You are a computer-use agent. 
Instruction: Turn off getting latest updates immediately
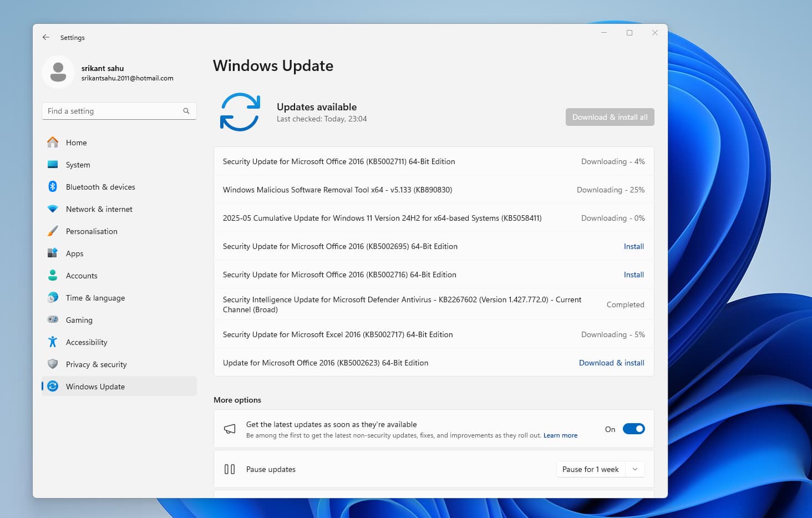click(634, 429)
